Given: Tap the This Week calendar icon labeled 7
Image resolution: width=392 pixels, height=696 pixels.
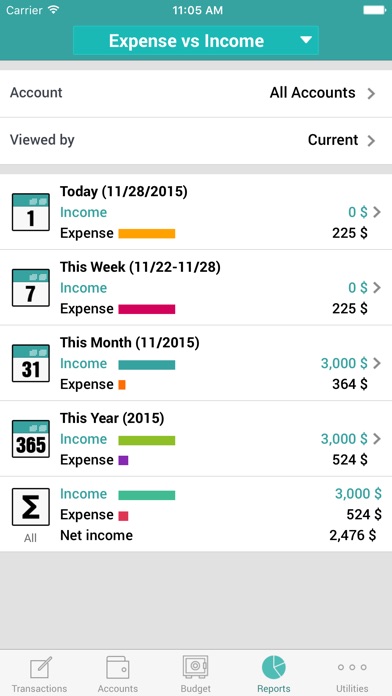Looking at the screenshot, I should point(31,288).
